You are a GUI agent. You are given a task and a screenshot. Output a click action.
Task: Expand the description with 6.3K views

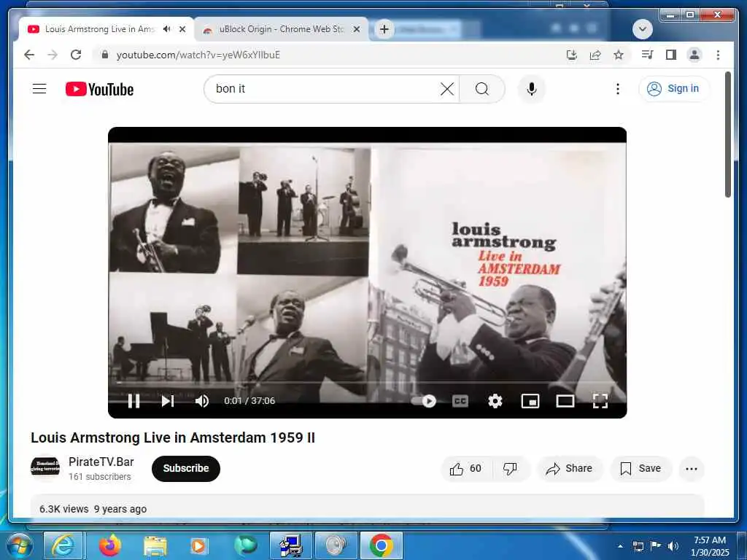click(368, 506)
